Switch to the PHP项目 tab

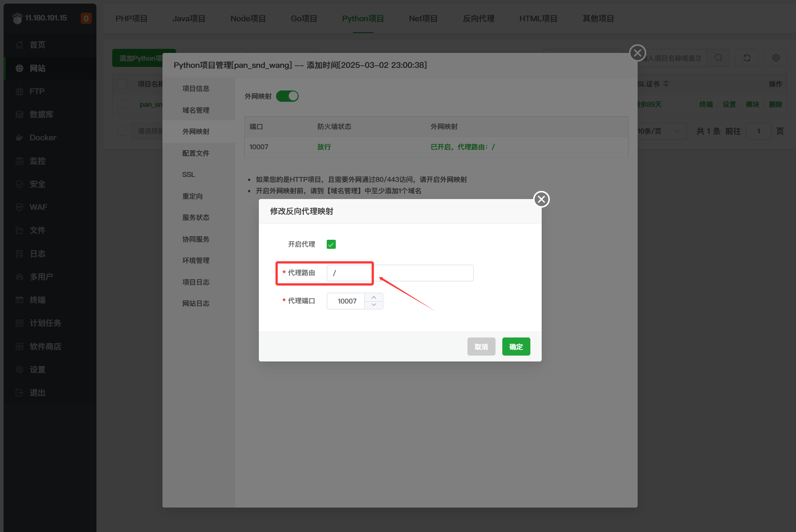[131, 19]
